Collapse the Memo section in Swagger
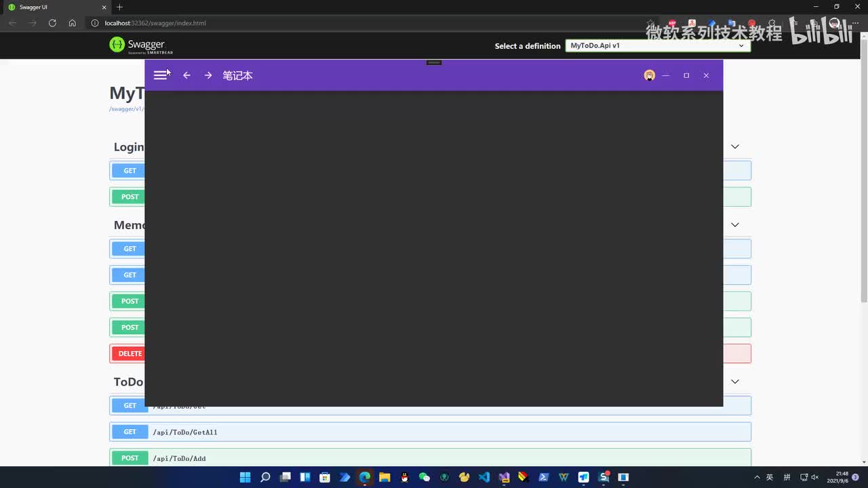This screenshot has height=488, width=868. tap(734, 225)
